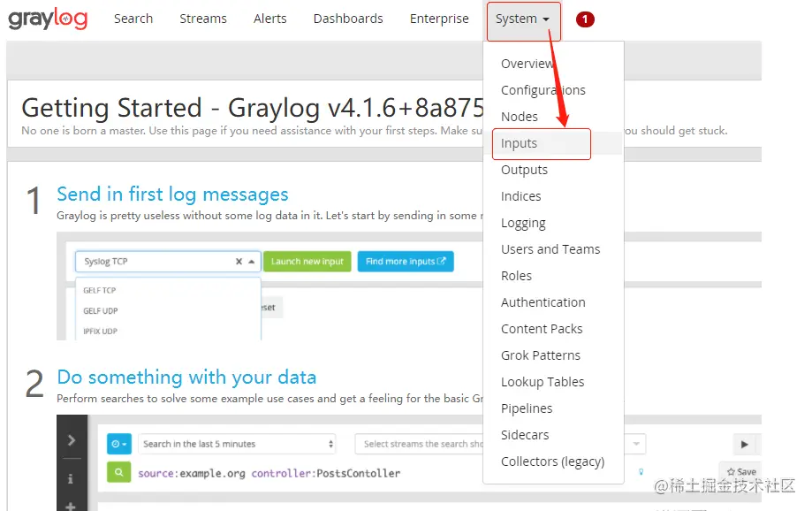Select Overview from System menu

527,64
